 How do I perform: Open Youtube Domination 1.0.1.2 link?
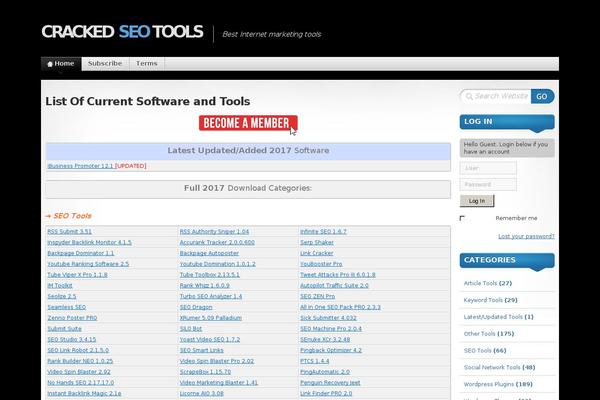pos(217,264)
